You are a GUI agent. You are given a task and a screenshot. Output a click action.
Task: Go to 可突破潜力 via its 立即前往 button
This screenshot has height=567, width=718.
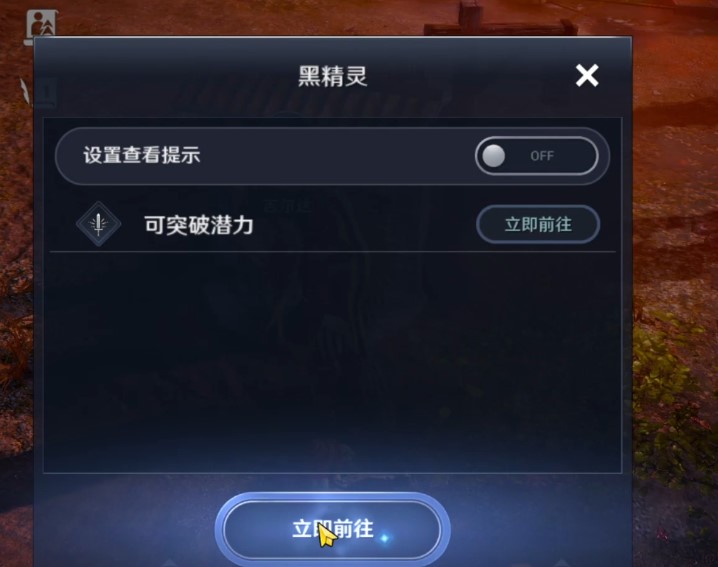(x=538, y=224)
